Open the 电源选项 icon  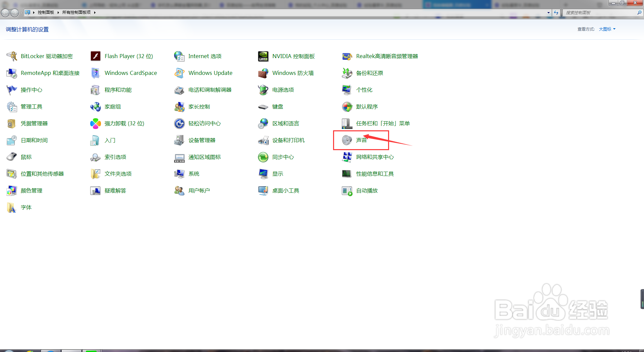263,90
